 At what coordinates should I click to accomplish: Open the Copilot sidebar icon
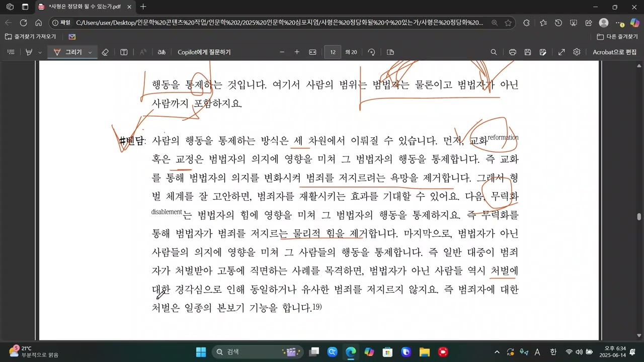pyautogui.click(x=635, y=23)
